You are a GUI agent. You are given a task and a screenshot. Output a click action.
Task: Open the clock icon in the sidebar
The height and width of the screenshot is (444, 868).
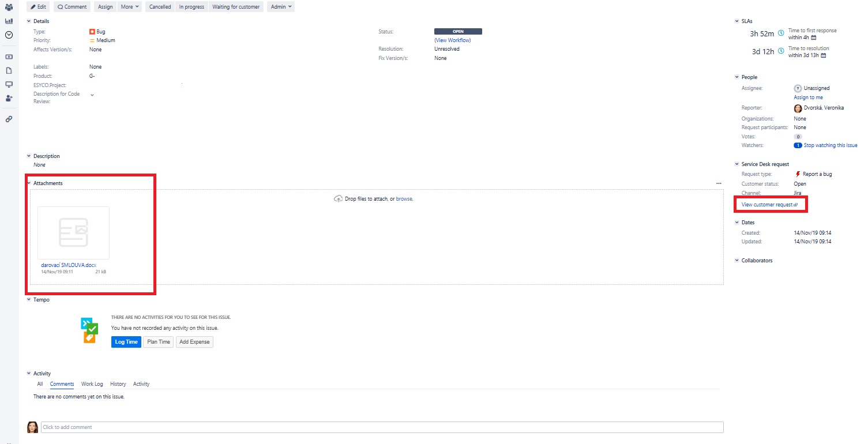click(x=9, y=35)
